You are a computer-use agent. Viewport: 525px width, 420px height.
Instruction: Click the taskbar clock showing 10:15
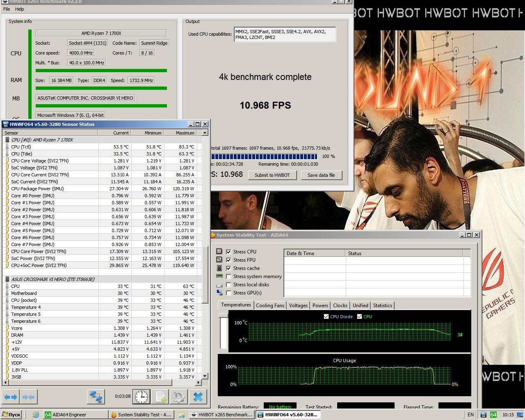point(508,415)
